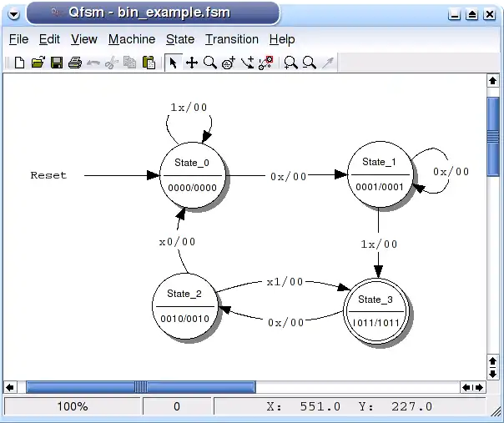The width and height of the screenshot is (504, 423).
Task: Click the 0x/00 label from State_3 to State_2
Action: 286,322
